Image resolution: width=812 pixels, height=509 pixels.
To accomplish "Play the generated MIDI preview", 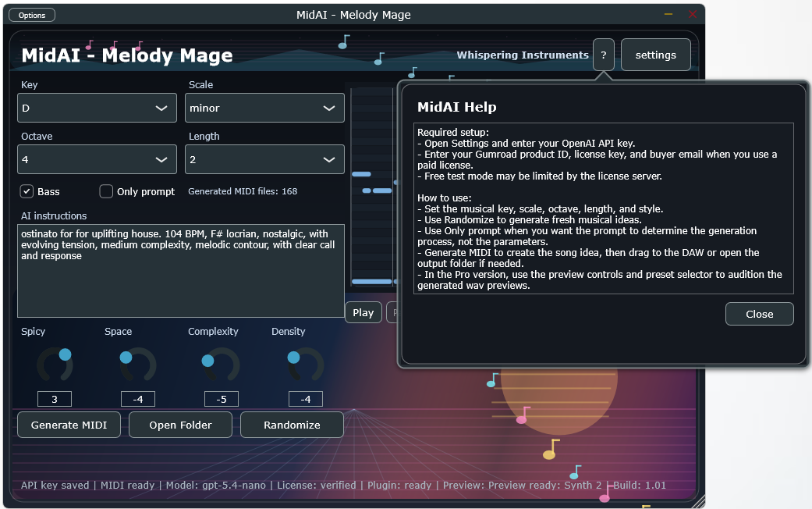I will pyautogui.click(x=363, y=312).
